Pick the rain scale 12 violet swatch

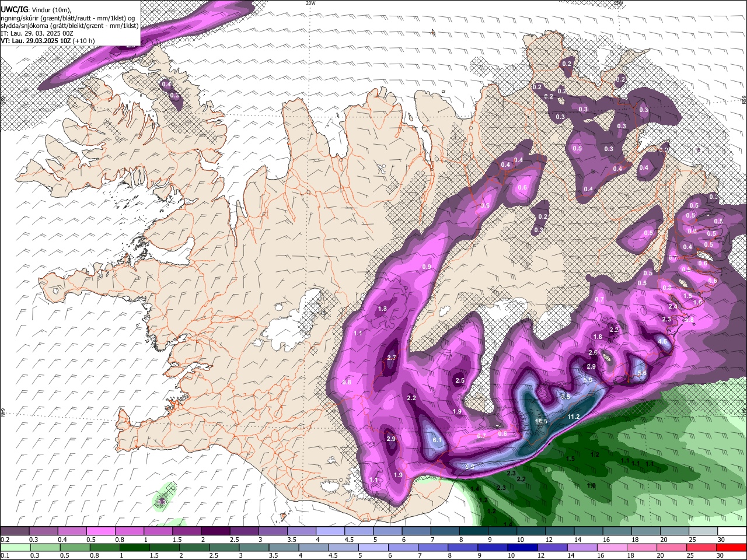(552, 547)
